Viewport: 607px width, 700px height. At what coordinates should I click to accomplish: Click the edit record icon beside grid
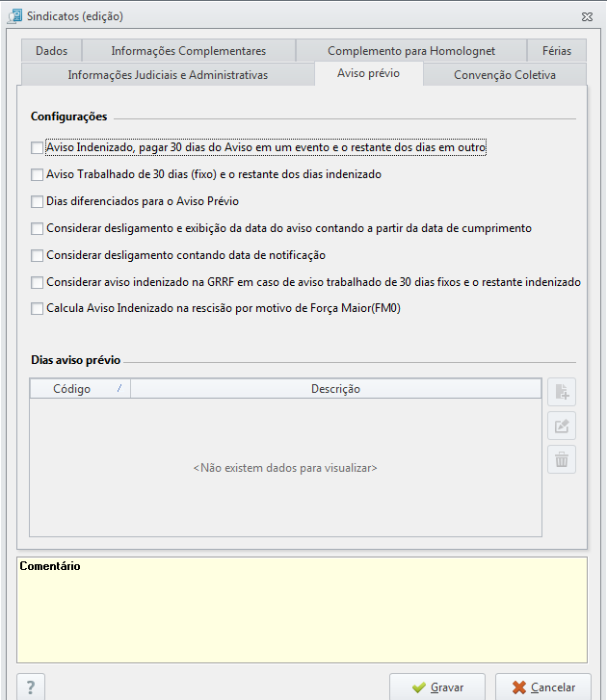pyautogui.click(x=562, y=426)
